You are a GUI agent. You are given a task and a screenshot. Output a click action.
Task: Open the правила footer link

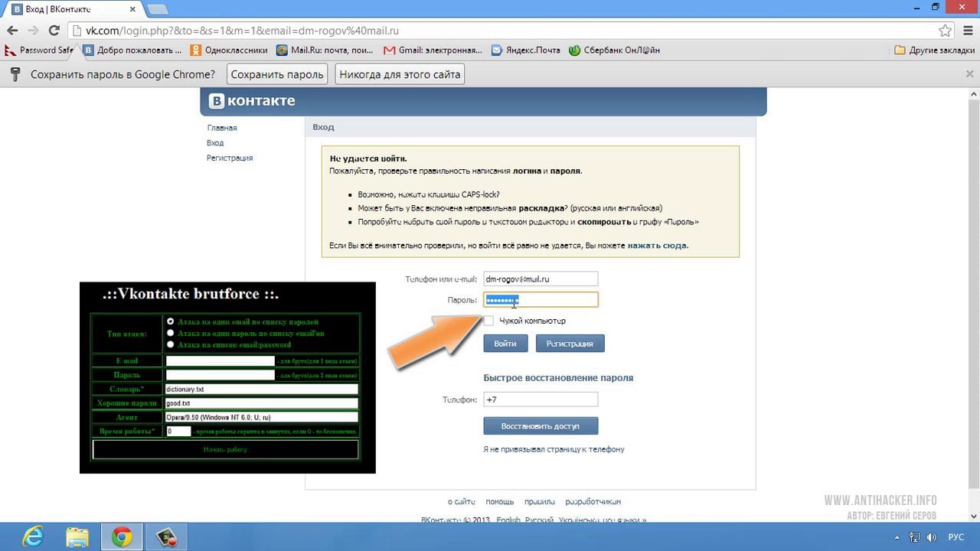[540, 502]
